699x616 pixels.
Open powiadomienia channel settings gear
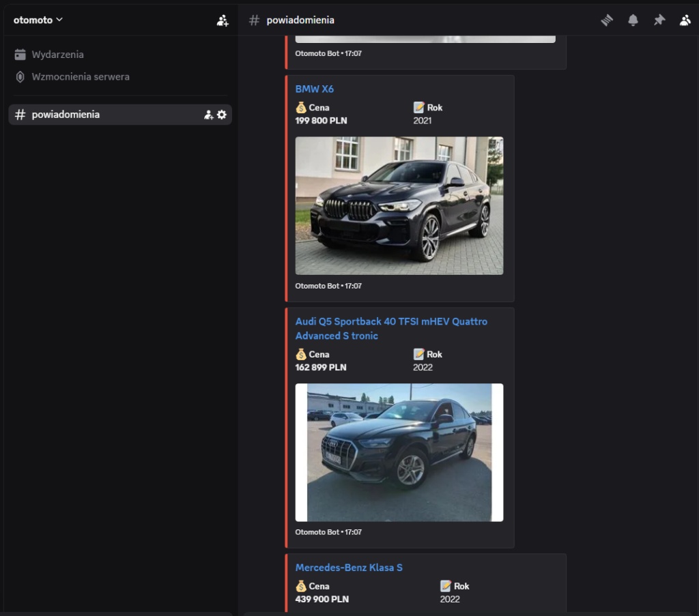coord(222,115)
